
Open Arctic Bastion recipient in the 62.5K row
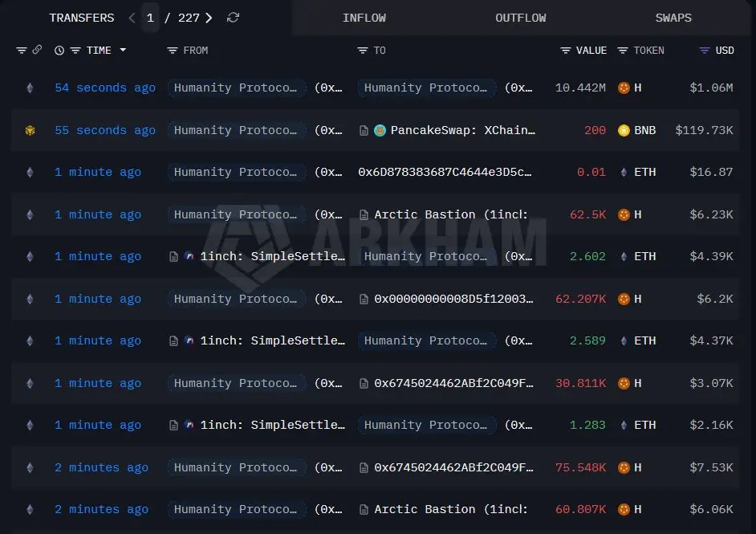pos(451,214)
